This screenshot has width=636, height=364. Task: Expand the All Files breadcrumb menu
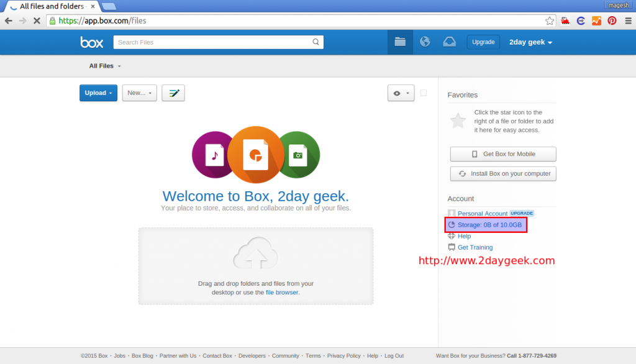point(105,66)
